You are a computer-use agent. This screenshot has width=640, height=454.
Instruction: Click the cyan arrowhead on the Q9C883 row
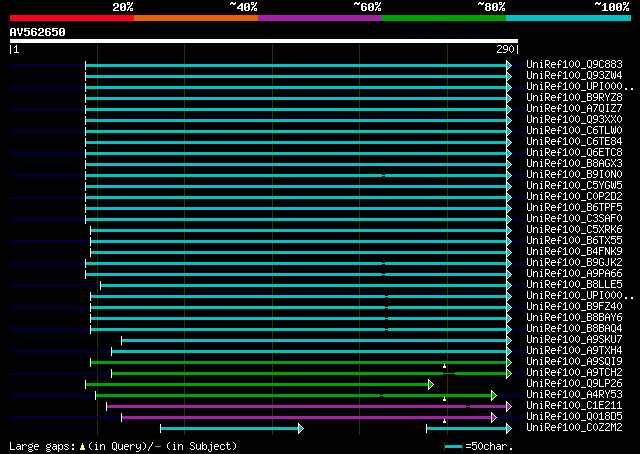pyautogui.click(x=509, y=65)
